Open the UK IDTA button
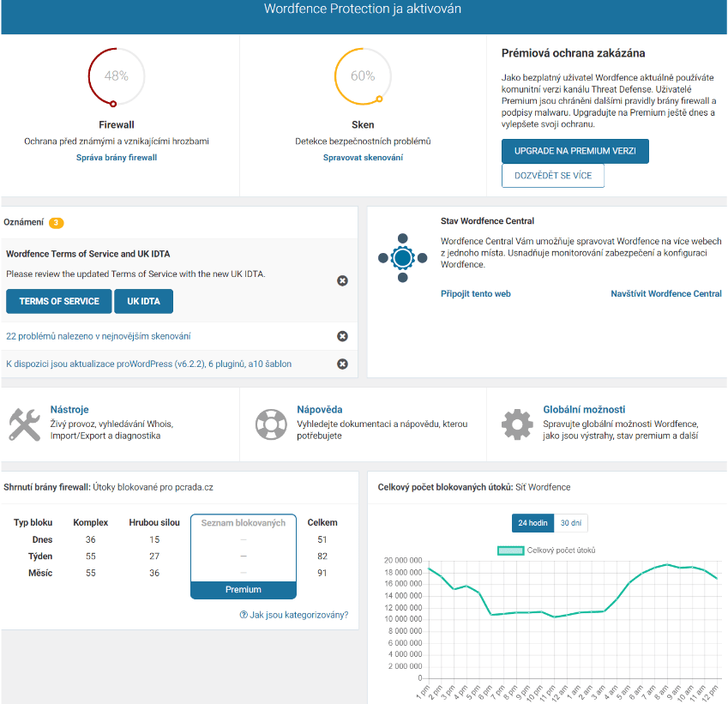This screenshot has width=728, height=704. [143, 301]
